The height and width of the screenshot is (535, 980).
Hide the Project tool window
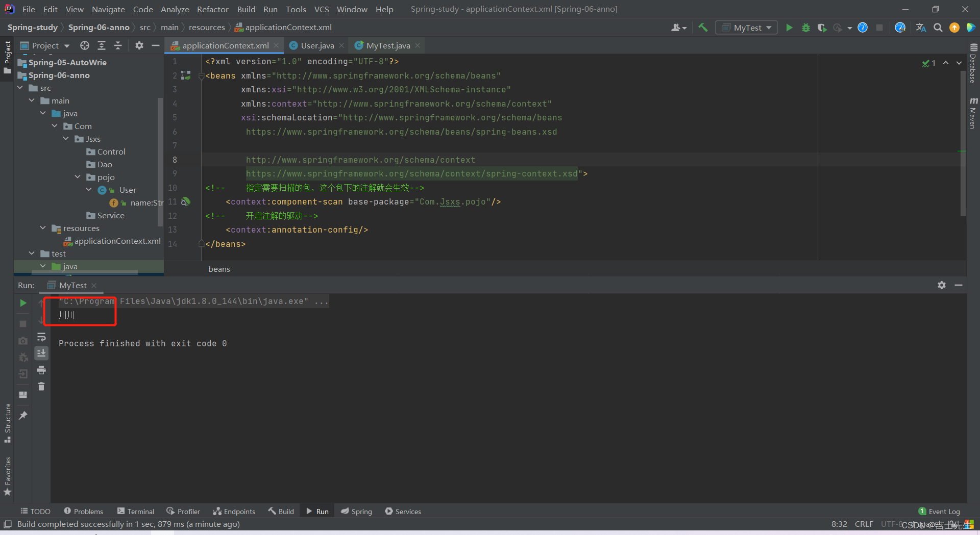point(156,45)
